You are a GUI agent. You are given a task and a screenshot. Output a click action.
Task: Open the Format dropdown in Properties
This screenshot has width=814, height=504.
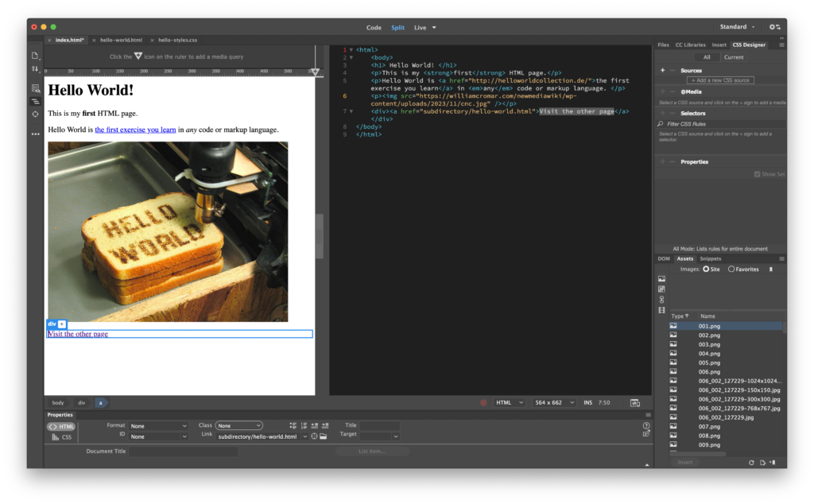159,426
